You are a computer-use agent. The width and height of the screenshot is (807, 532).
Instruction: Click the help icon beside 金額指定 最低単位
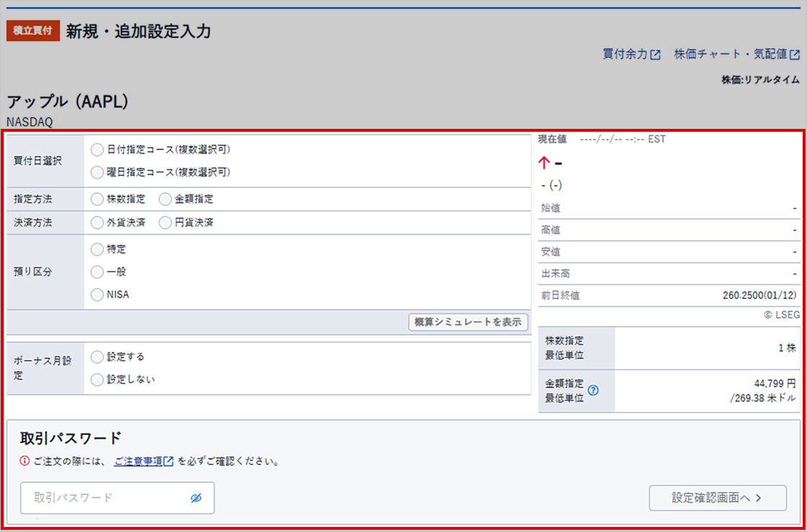pyautogui.click(x=594, y=391)
